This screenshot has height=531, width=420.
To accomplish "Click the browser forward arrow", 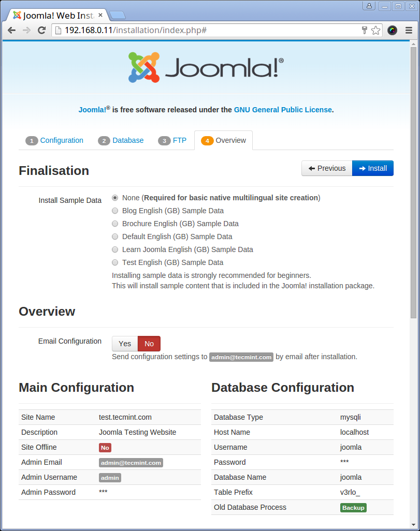I will 26,31.
